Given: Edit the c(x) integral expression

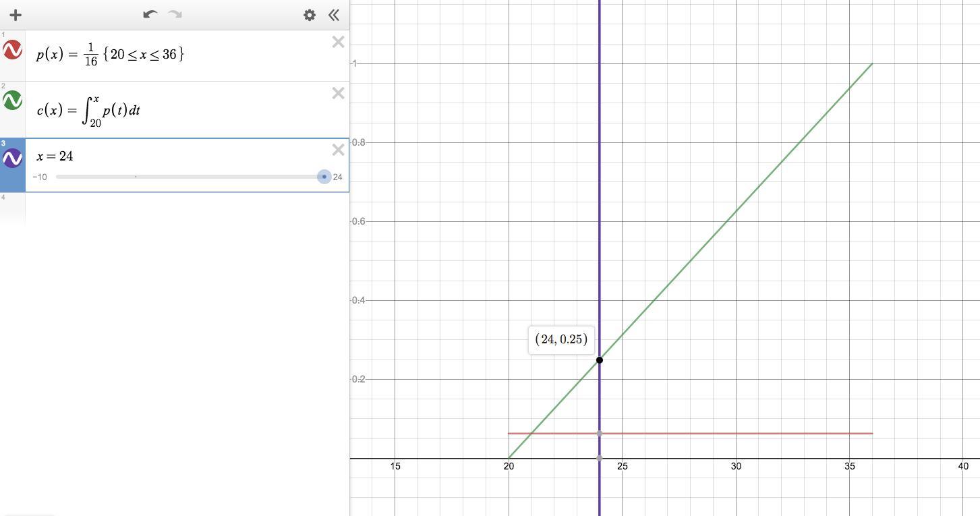Looking at the screenshot, I should [88, 110].
